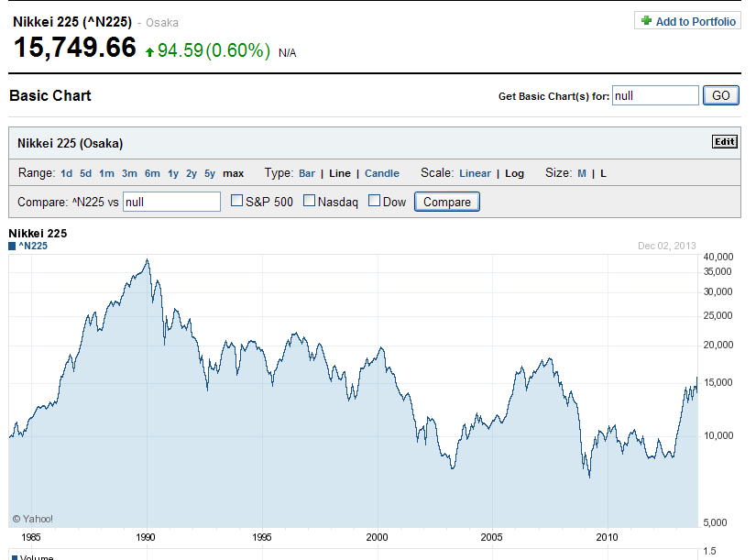Check the Dow comparison checkbox
This screenshot has width=756, height=560.
(374, 202)
